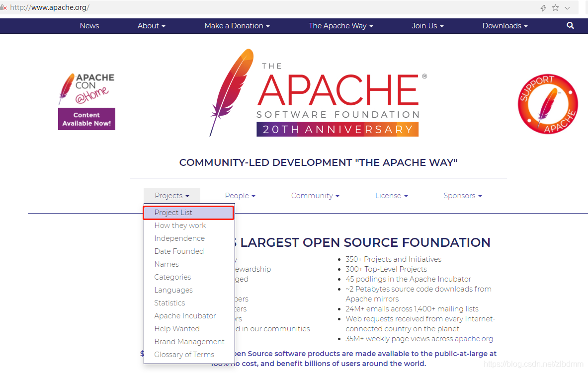The height and width of the screenshot is (373, 588).
Task: Click the bookmark star icon in address bar
Action: click(555, 7)
